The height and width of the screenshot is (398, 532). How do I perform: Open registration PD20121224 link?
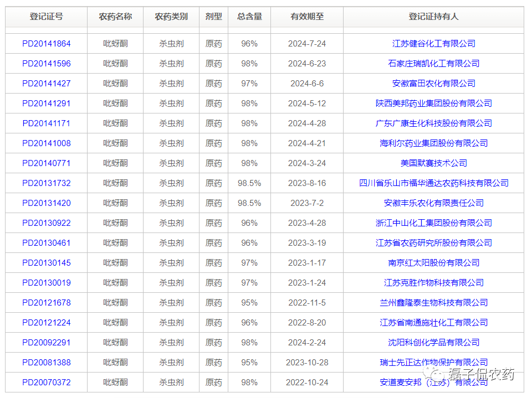(47, 323)
